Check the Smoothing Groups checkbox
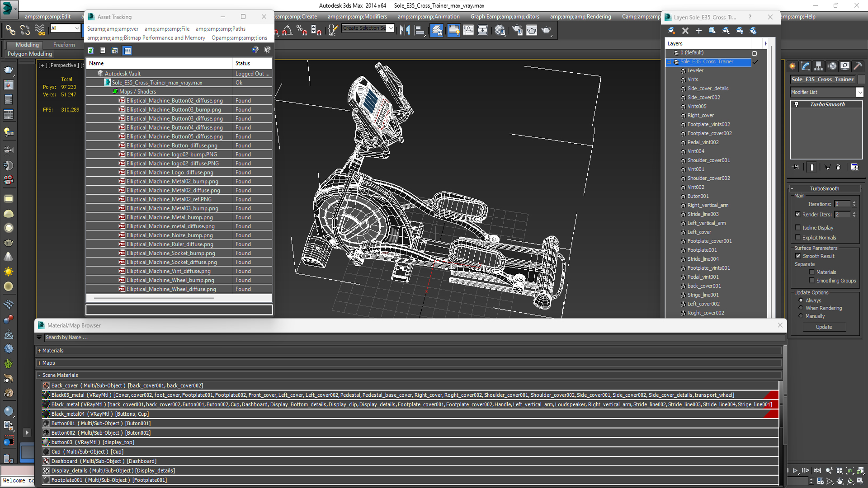Image resolution: width=868 pixels, height=488 pixels. [812, 281]
